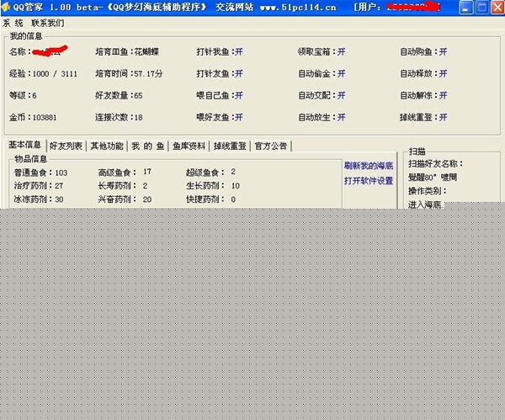Image resolution: width=505 pixels, height=420 pixels.
Task: Switch to the 基本信息 tab
Action: (x=24, y=145)
